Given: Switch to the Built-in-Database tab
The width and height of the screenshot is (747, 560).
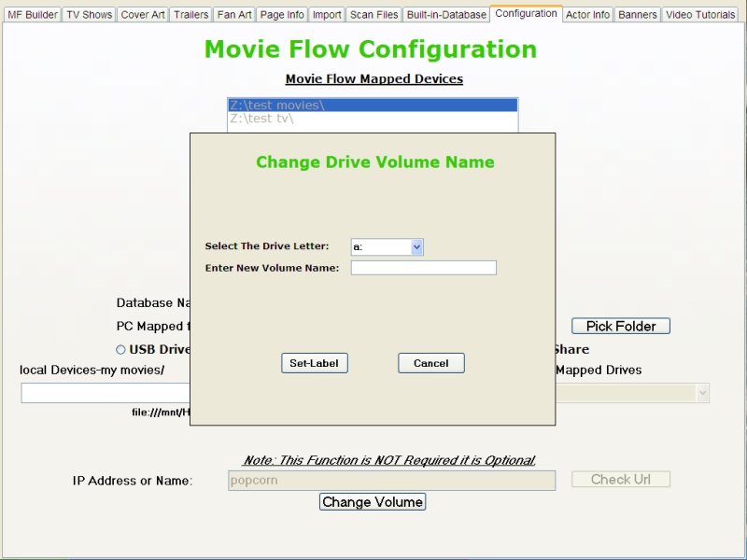Looking at the screenshot, I should [445, 14].
